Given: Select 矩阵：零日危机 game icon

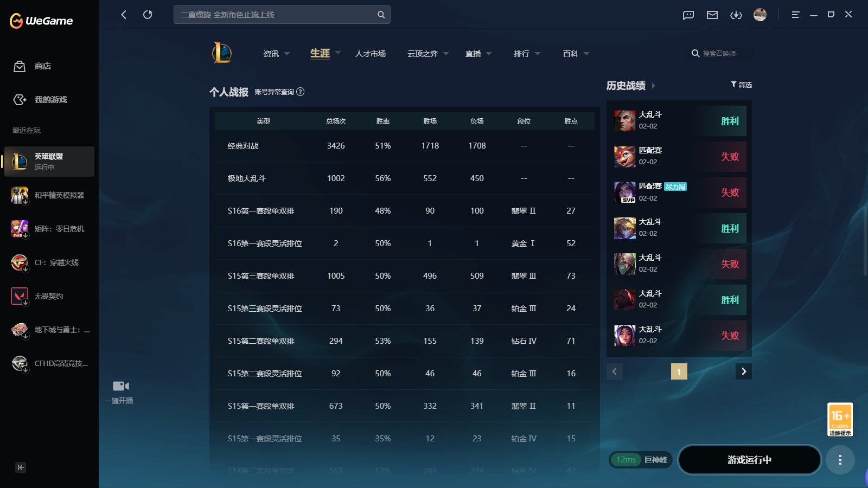Looking at the screenshot, I should tap(20, 229).
